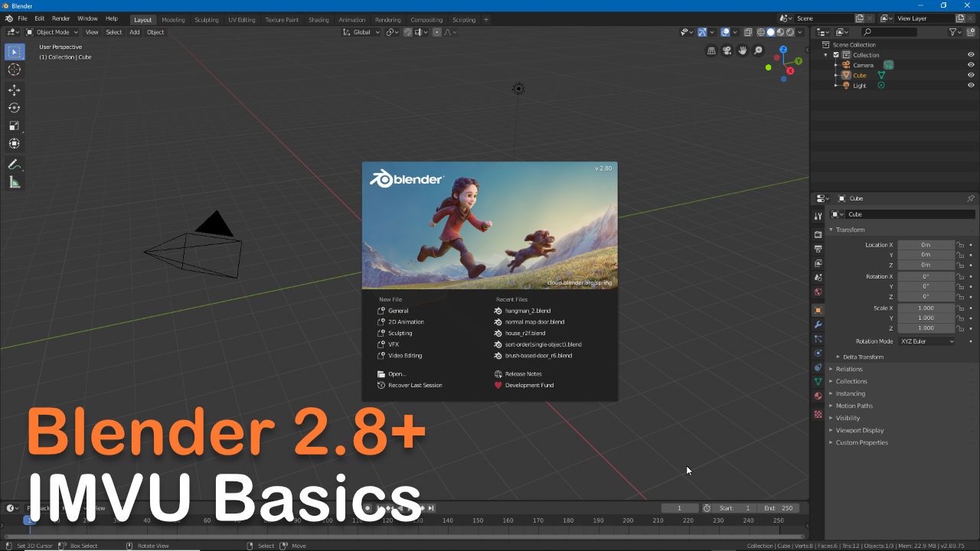The image size is (980, 551).
Task: Open the Modifiers wrench tab
Action: click(818, 324)
